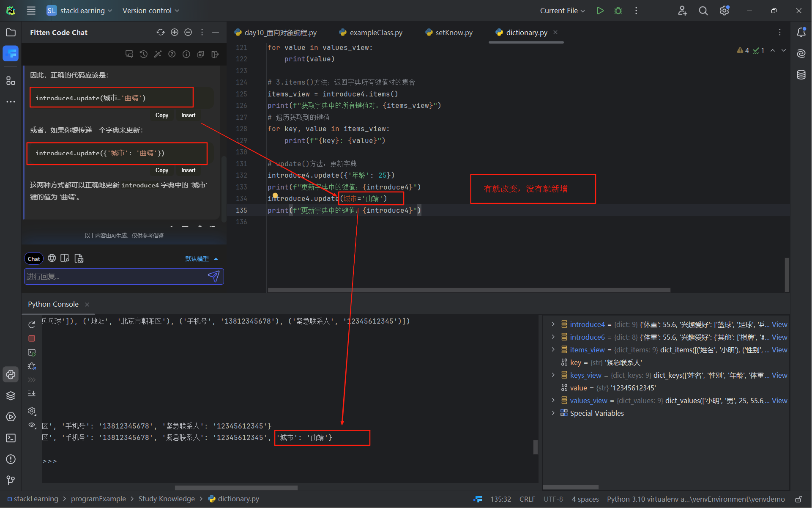Image resolution: width=812 pixels, height=508 pixels.
Task: Open the Fitten Code sidebar panel
Action: point(11,54)
